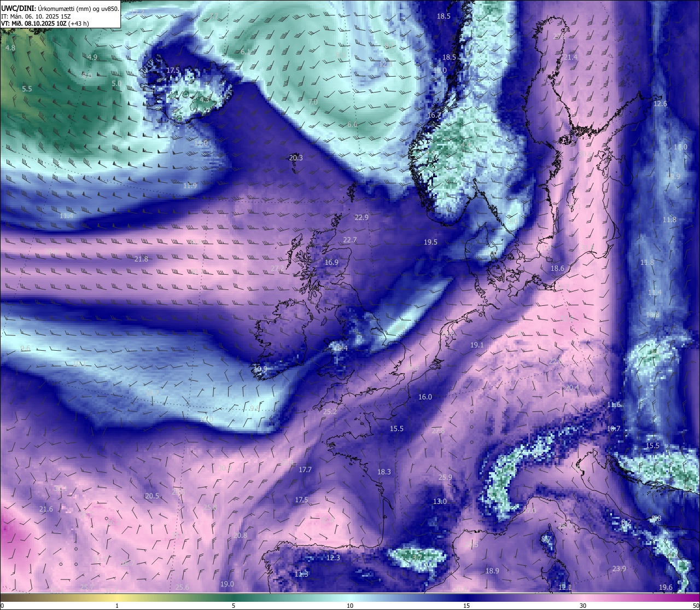Click the 10 tick on the color scale

[349, 606]
